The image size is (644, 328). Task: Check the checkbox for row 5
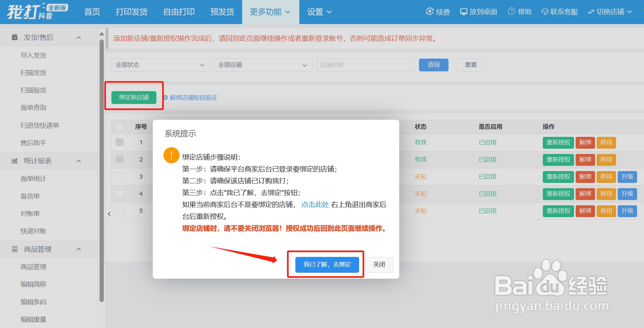coord(120,211)
